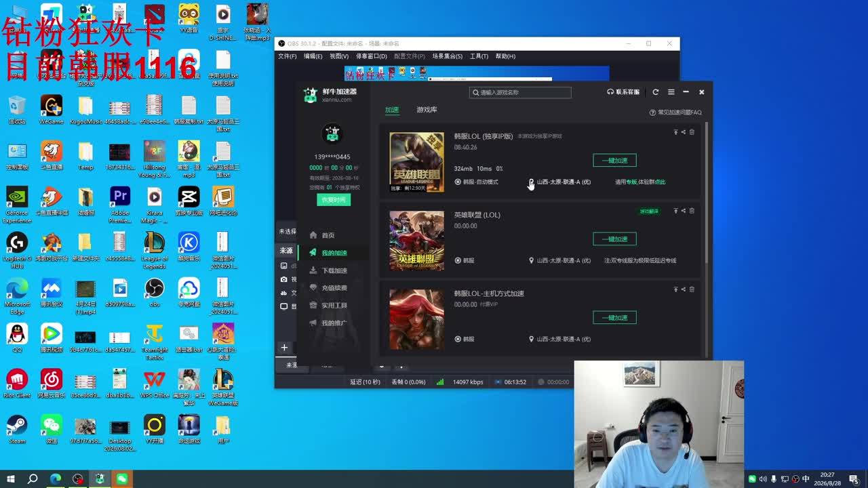Delete the 韩服LOL-主机方式加速 card

(692, 289)
